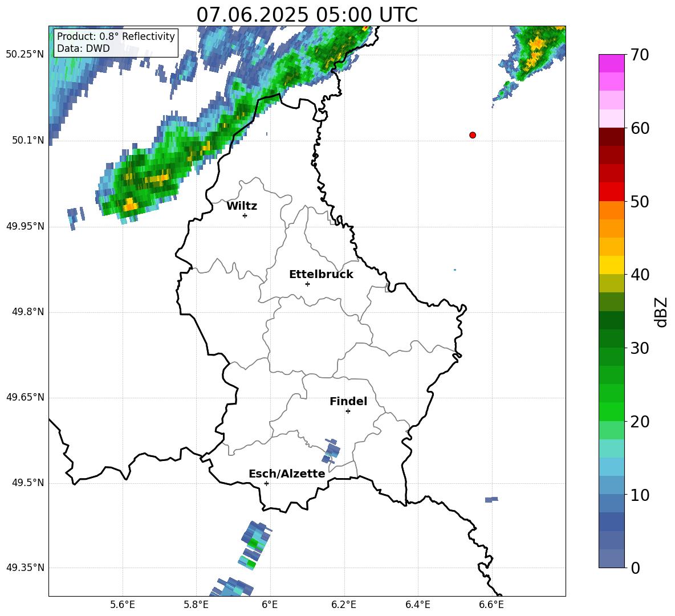The width and height of the screenshot is (675, 616).
Task: Click the 49.35°N latitude tick label
Action: coord(25,568)
